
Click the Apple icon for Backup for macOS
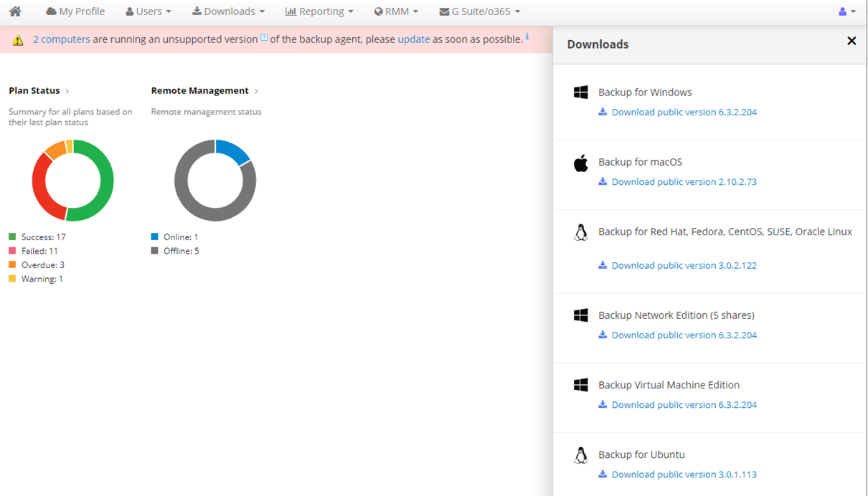coord(580,162)
